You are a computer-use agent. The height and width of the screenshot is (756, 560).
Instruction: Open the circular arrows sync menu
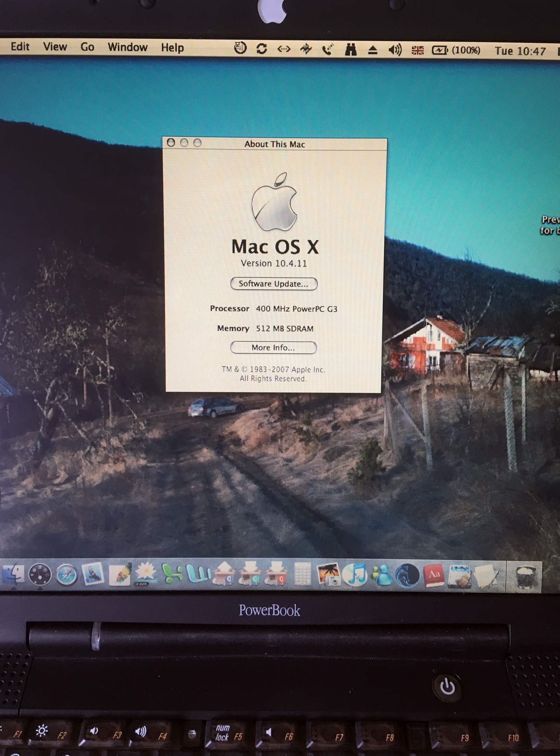point(261,49)
